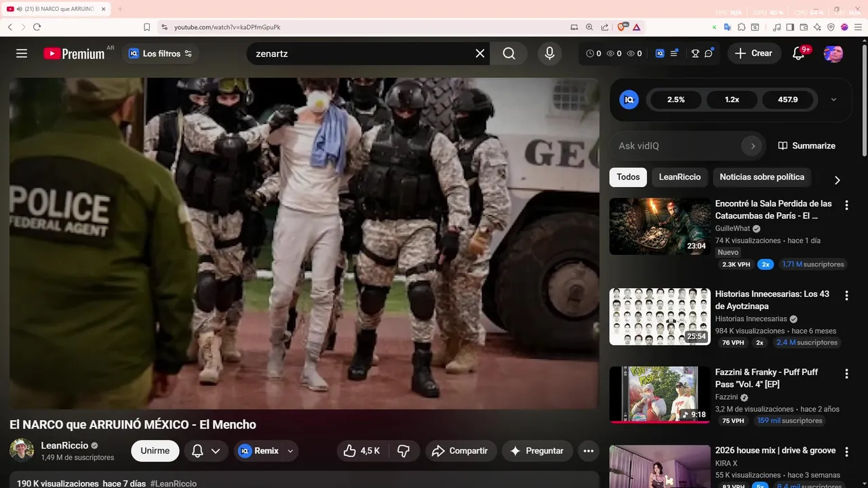Click the address bar URL
This screenshot has width=868, height=488.
[x=227, y=27]
